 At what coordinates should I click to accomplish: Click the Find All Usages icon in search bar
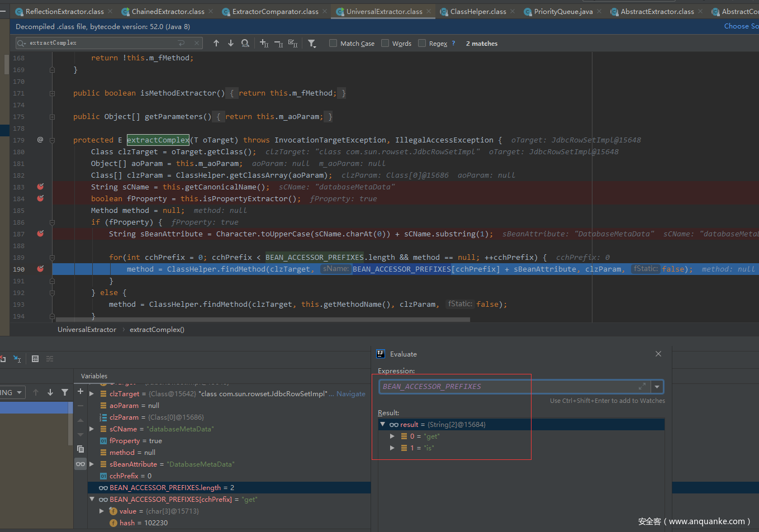point(245,43)
